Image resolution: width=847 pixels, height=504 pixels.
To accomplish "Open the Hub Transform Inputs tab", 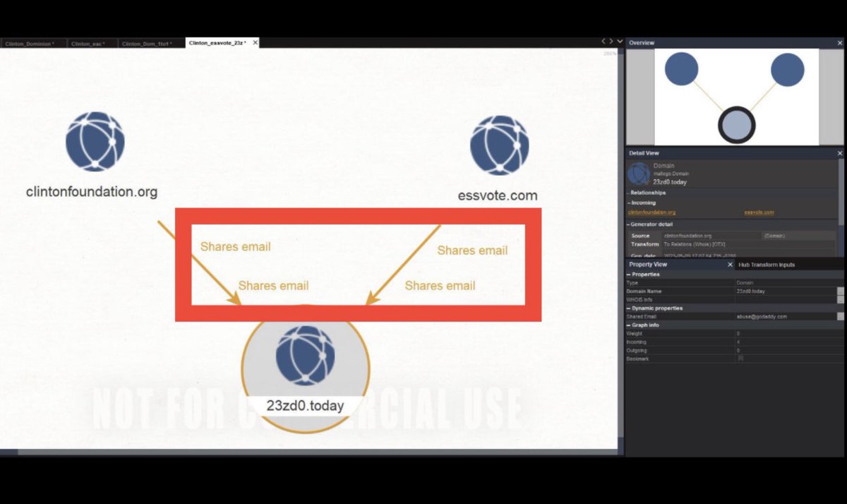I will pos(766,265).
